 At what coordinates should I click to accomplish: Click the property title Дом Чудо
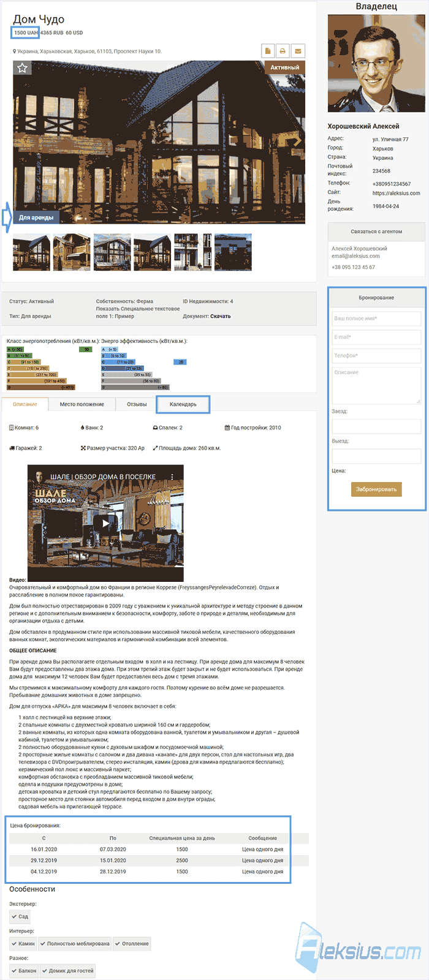click(x=39, y=19)
